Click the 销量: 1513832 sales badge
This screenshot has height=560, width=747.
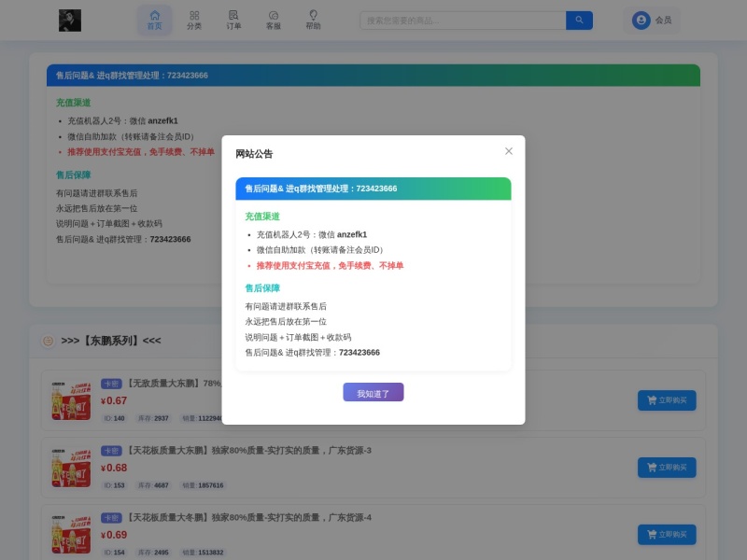coord(203,553)
